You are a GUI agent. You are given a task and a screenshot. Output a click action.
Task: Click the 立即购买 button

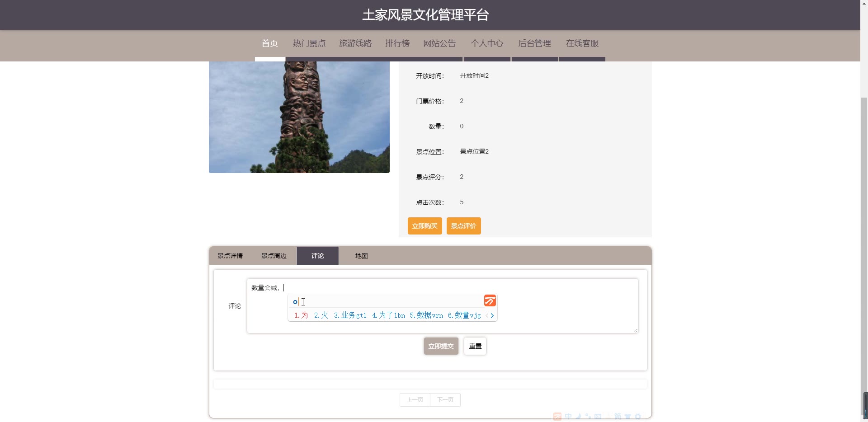[x=425, y=226]
